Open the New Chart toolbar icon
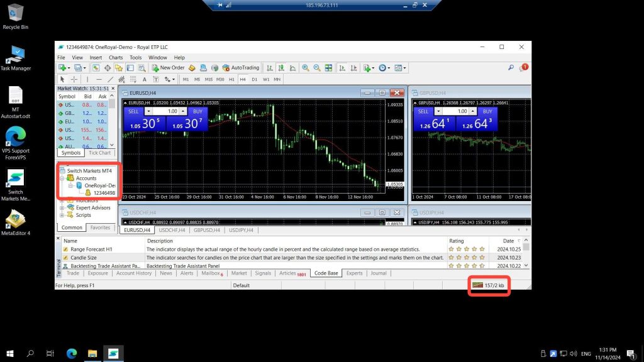The width and height of the screenshot is (644, 362). pyautogui.click(x=64, y=68)
